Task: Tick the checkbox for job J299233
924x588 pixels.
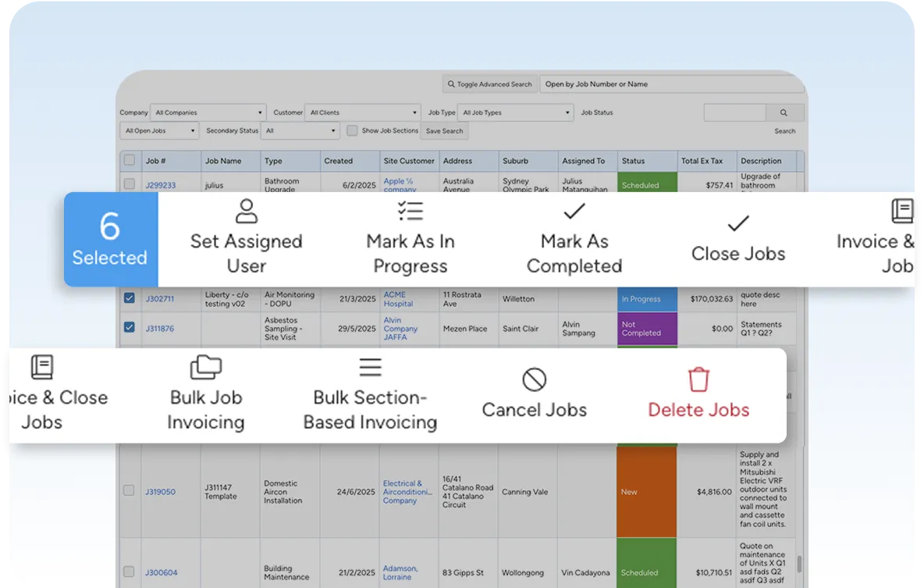Action: coord(130,184)
